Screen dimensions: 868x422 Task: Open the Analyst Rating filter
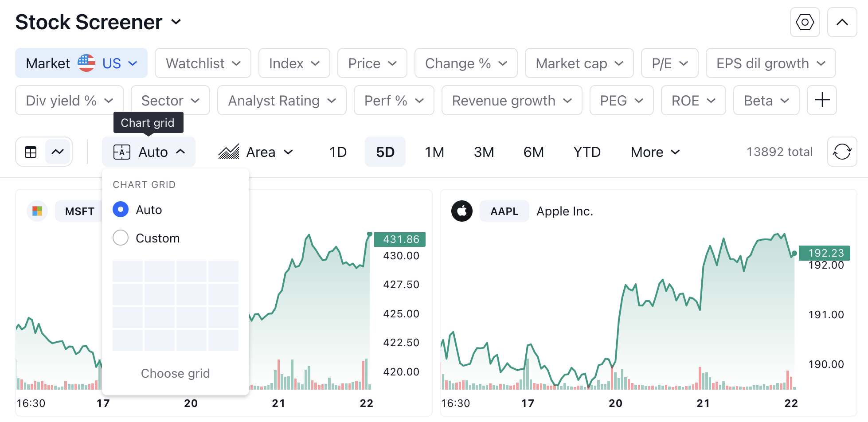point(282,100)
